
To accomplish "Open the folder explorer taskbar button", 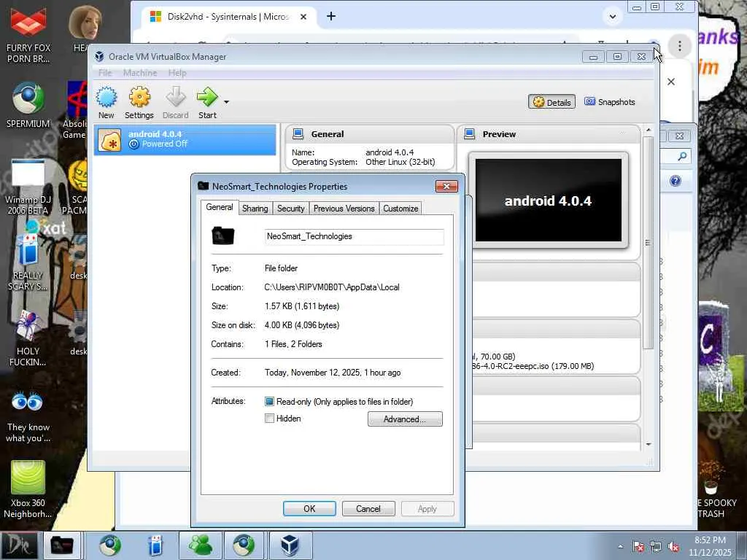I will point(63,545).
